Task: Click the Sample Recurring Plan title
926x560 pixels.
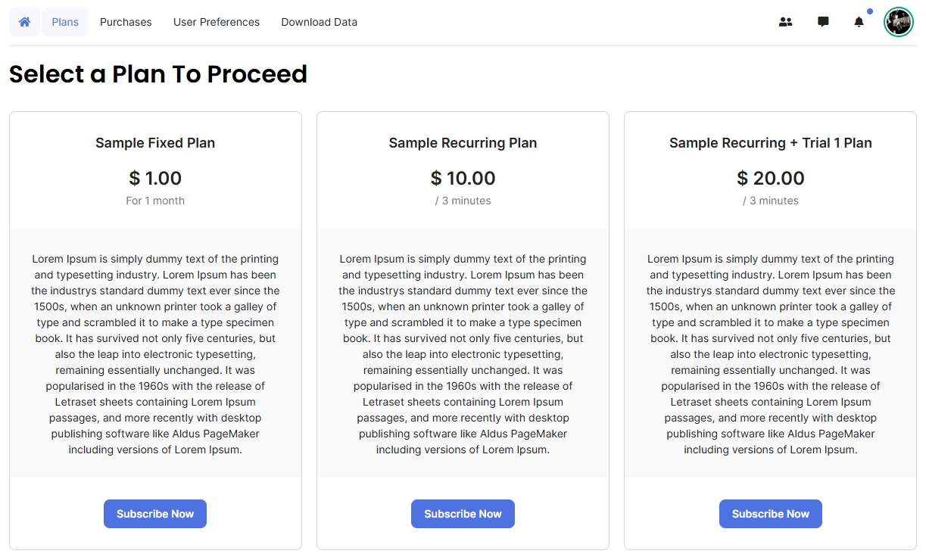Action: (x=463, y=143)
